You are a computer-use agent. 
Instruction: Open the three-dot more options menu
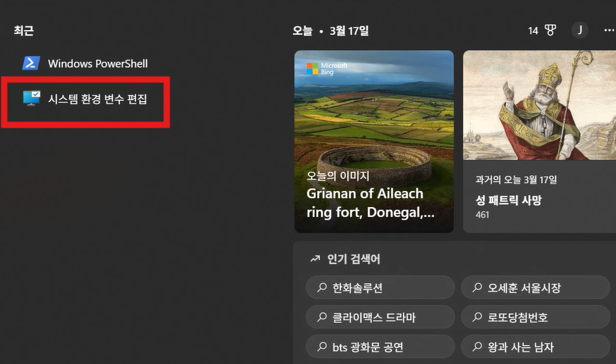[x=609, y=30]
